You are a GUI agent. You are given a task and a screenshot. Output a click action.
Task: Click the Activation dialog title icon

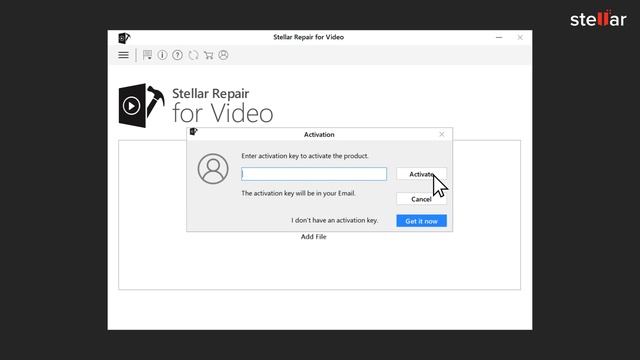pos(193,131)
